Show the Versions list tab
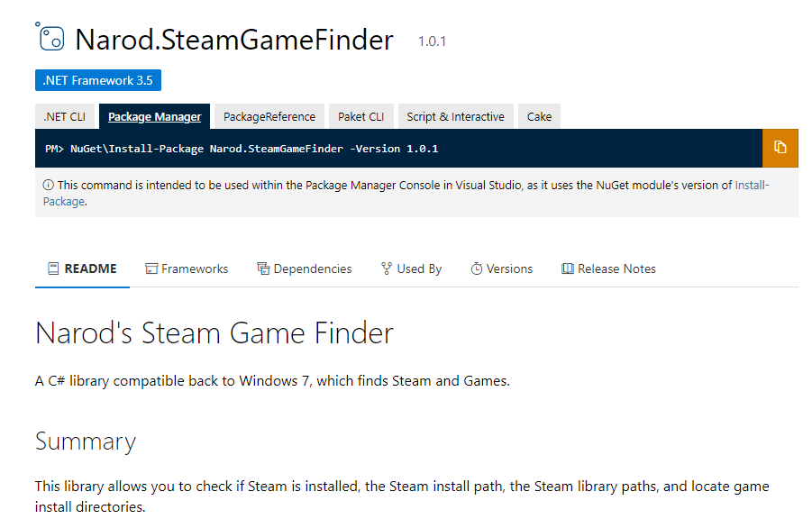The image size is (812, 528). click(x=502, y=269)
